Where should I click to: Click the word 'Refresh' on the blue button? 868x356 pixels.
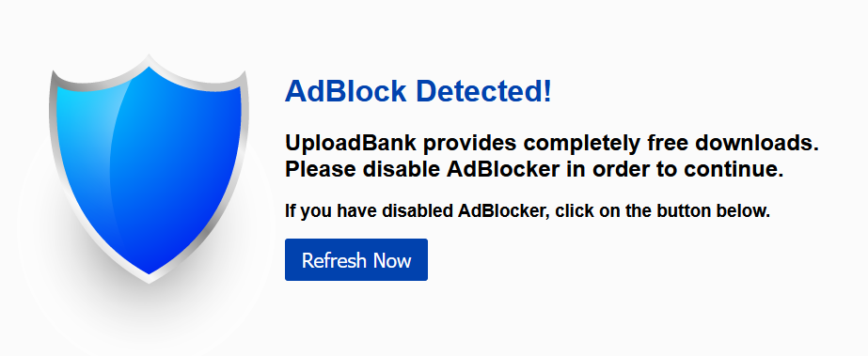pos(334,260)
